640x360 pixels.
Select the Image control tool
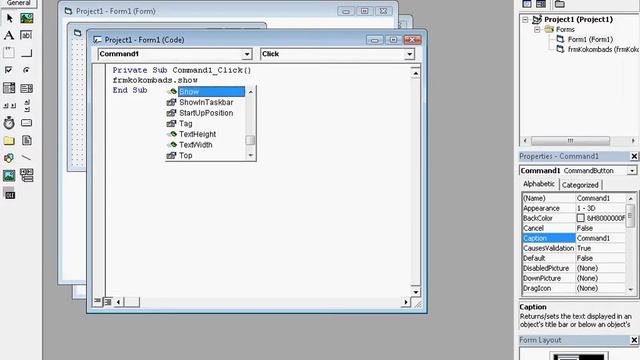[x=9, y=176]
